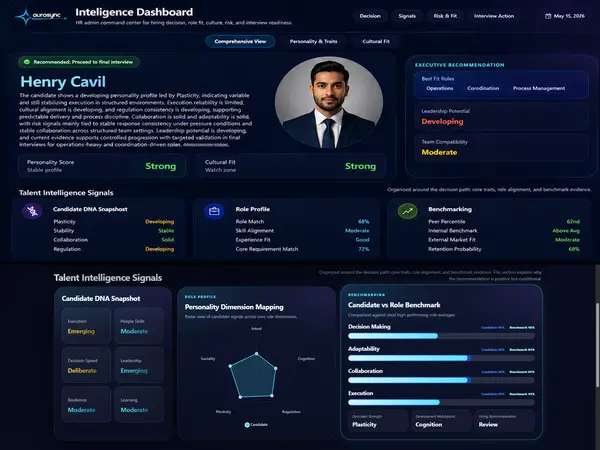This screenshot has width=600, height=450.
Task: Click the Learning Moderate tile
Action: click(x=139, y=404)
